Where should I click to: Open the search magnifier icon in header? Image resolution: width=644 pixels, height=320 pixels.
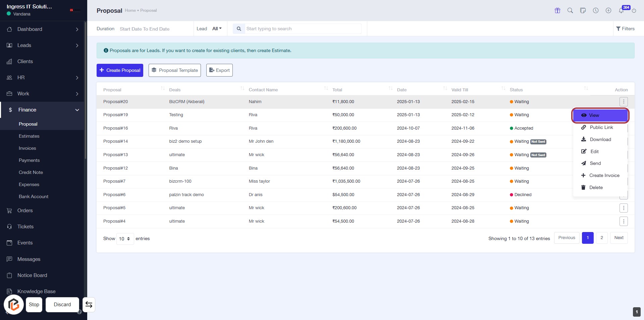(x=570, y=10)
